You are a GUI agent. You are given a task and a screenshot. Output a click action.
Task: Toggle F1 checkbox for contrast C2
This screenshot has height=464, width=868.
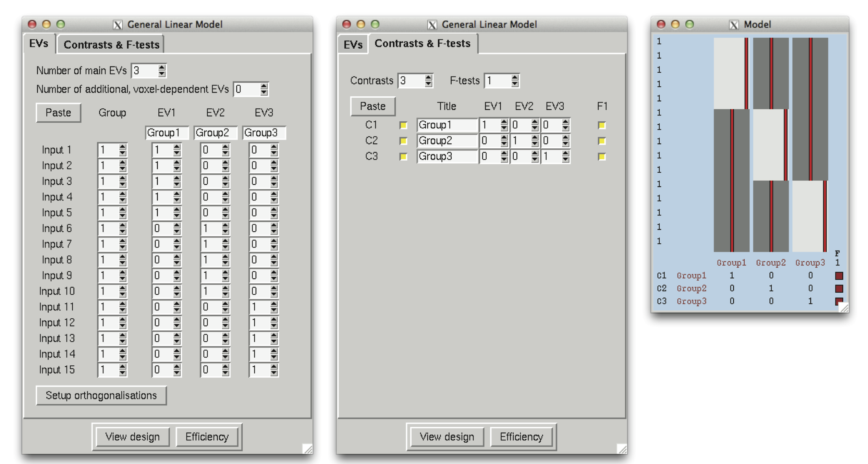click(x=601, y=141)
